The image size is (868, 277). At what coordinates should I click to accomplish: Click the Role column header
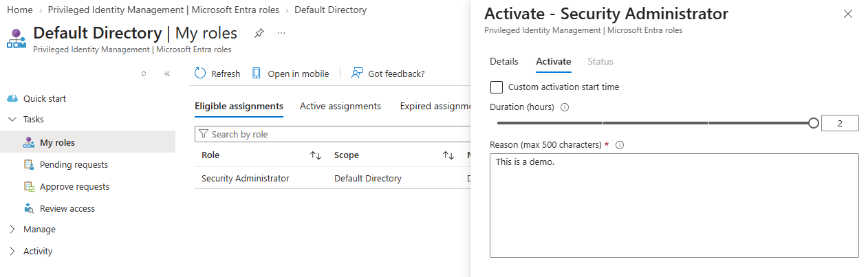pyautogui.click(x=210, y=155)
